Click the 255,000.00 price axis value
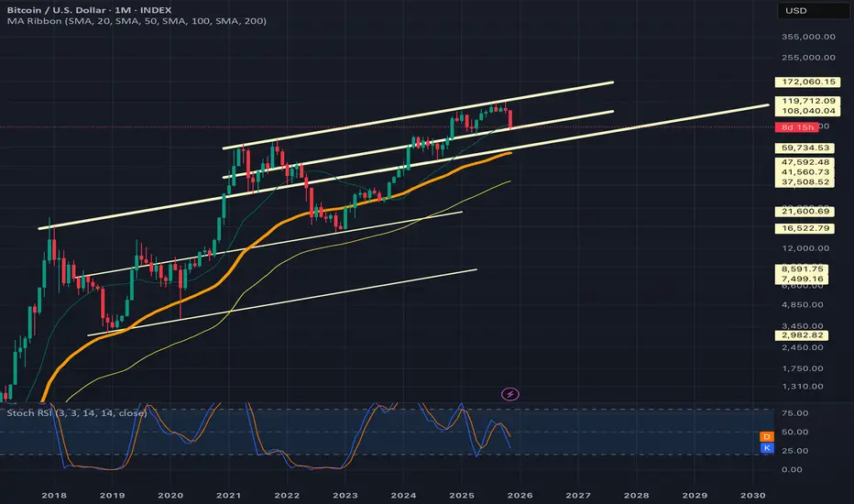854x504 pixels. pyautogui.click(x=808, y=58)
